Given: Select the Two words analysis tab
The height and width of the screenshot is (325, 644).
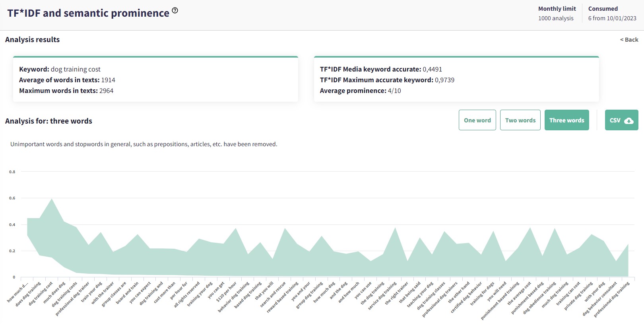Looking at the screenshot, I should pos(520,120).
